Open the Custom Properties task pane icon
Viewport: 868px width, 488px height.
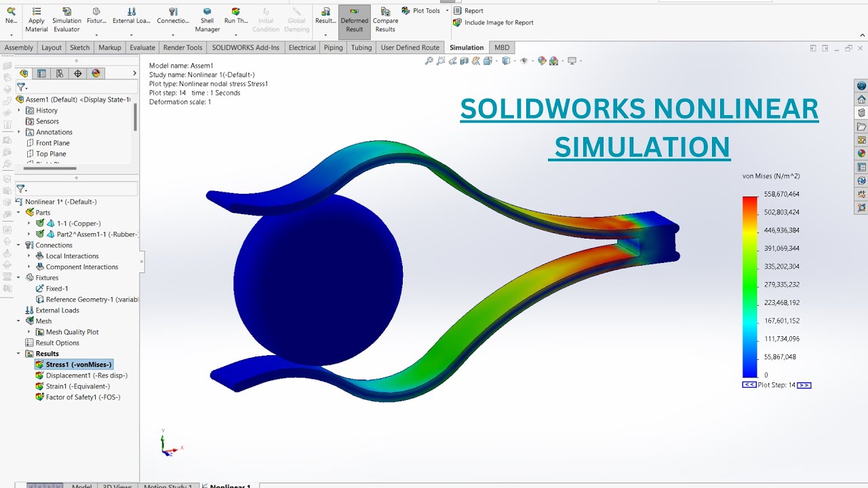[x=861, y=167]
